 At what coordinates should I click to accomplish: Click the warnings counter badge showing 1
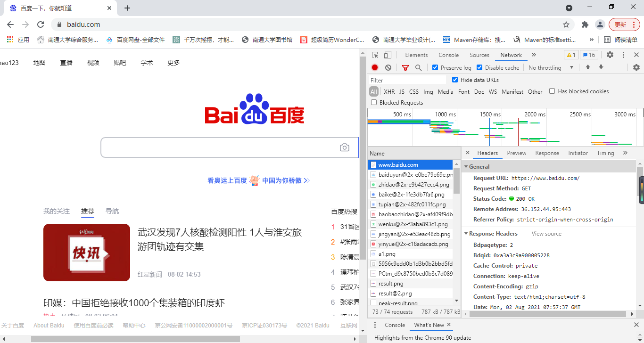pos(570,55)
